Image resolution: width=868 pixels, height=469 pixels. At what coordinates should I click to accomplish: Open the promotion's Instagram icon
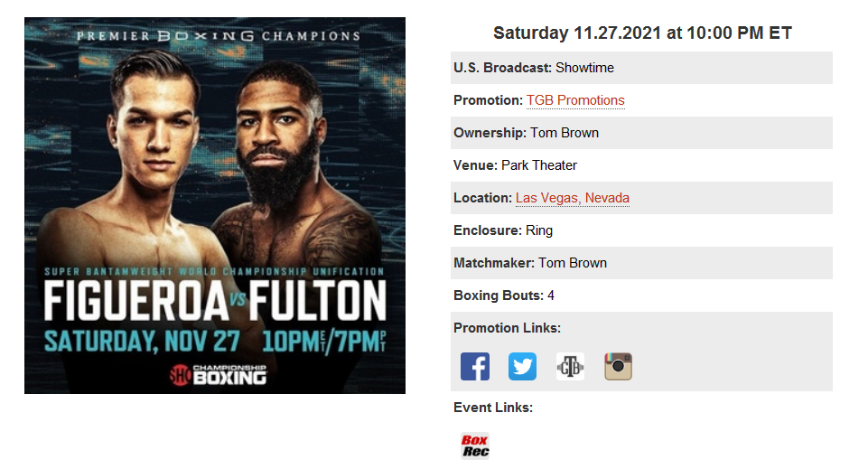coord(619,367)
